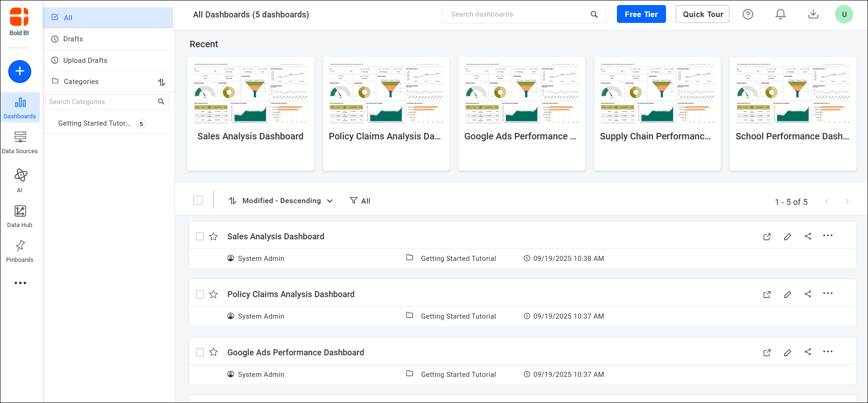
Task: Open Google Ads Performance Dashboard in new tab
Action: coord(767,353)
